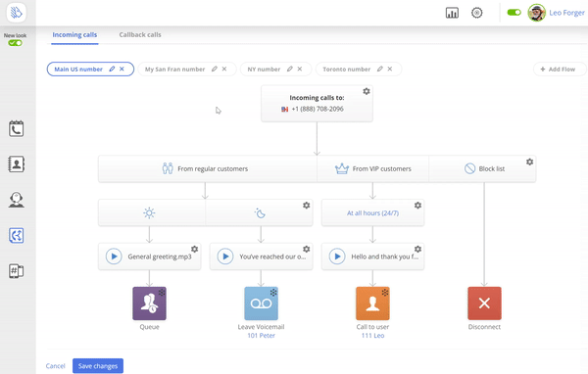Click the Save changes button
The height and width of the screenshot is (374, 588).
98,366
